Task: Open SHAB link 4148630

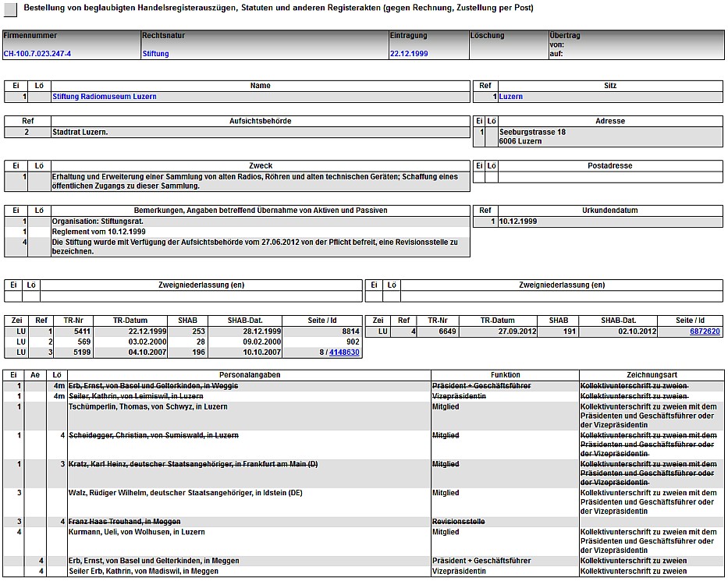Action: [x=344, y=352]
